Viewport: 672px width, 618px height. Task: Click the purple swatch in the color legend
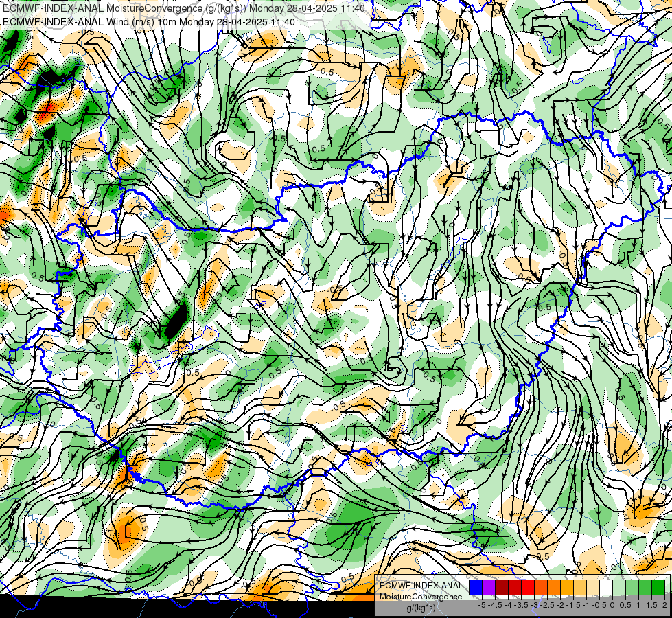(489, 587)
